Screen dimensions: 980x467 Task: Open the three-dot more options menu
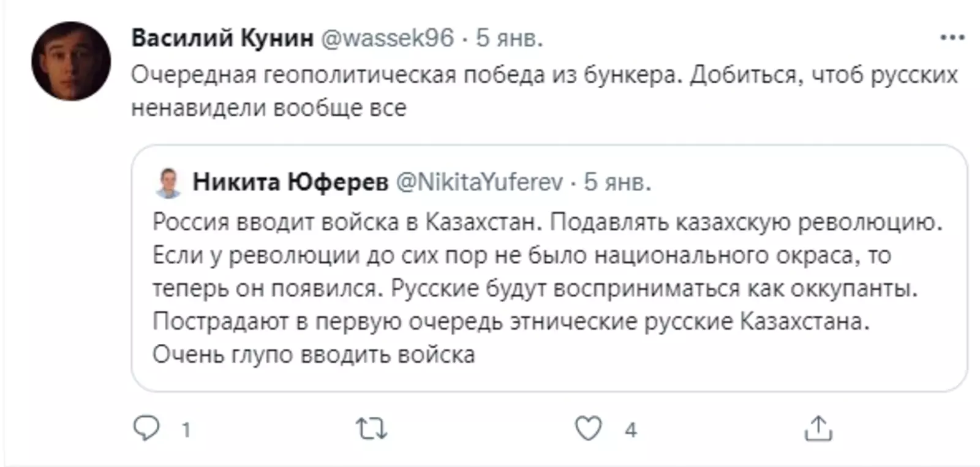click(x=952, y=38)
